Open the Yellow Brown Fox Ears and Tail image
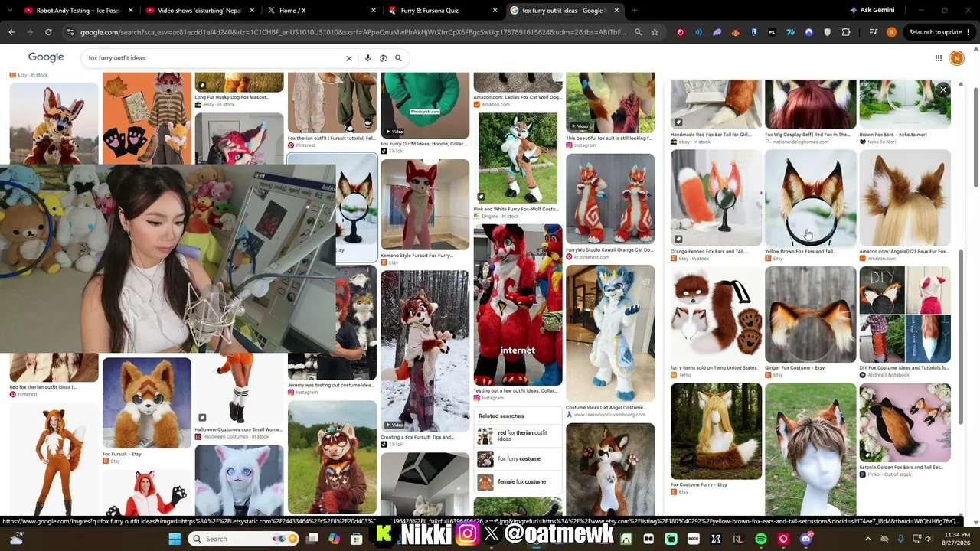This screenshot has width=980, height=551. pos(810,197)
